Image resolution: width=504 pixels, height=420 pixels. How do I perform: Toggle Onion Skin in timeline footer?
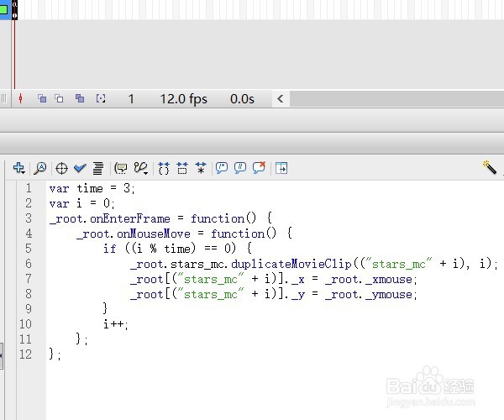pos(42,98)
